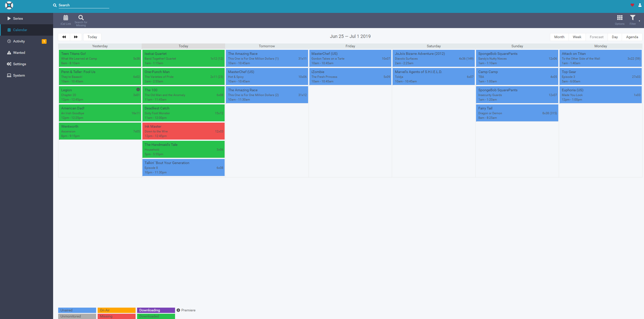Image resolution: width=644 pixels, height=319 pixels.
Task: Open the Options grid icon
Action: pyautogui.click(x=620, y=18)
